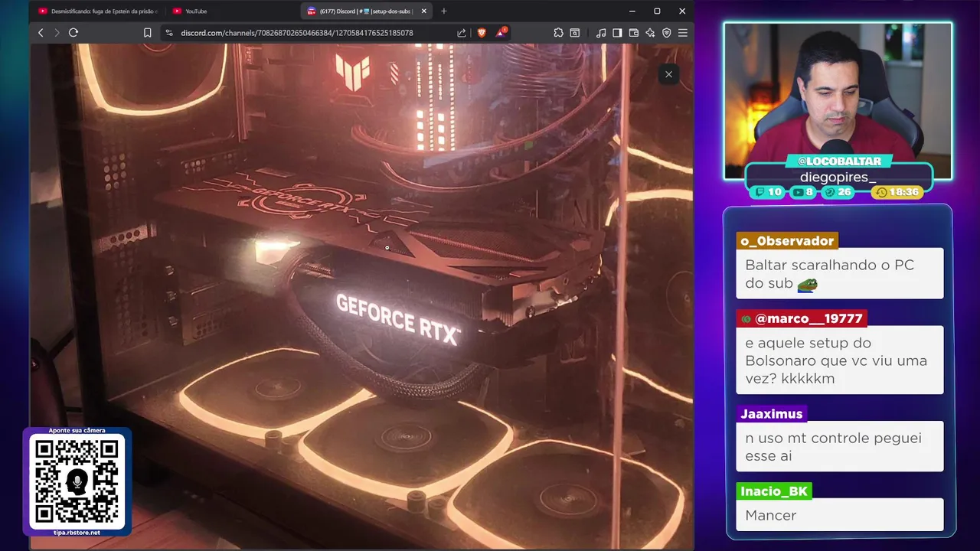
Task: Click the discord.com address bar URL
Action: (297, 33)
